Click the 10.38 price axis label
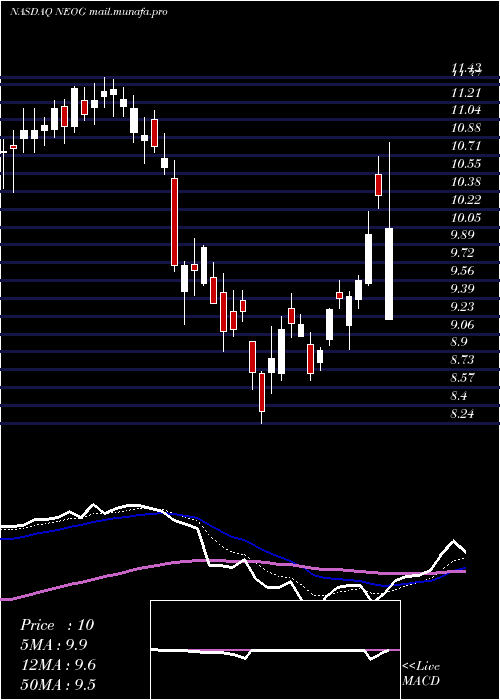 pyautogui.click(x=467, y=182)
